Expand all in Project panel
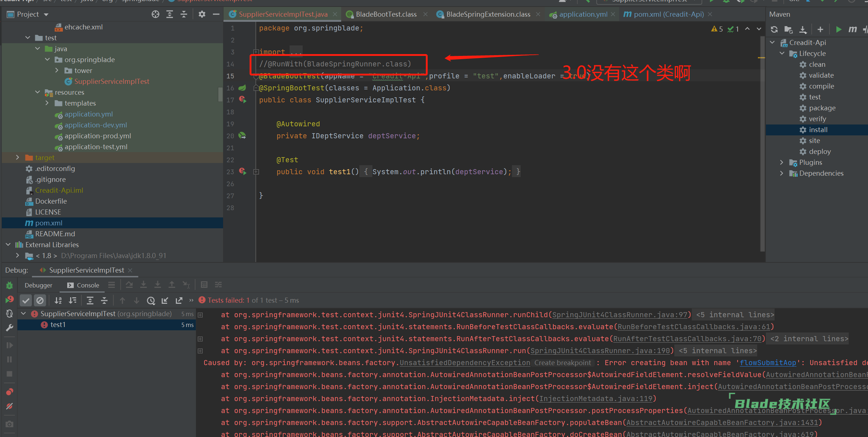Screen dimensions: 868x437 (x=170, y=14)
